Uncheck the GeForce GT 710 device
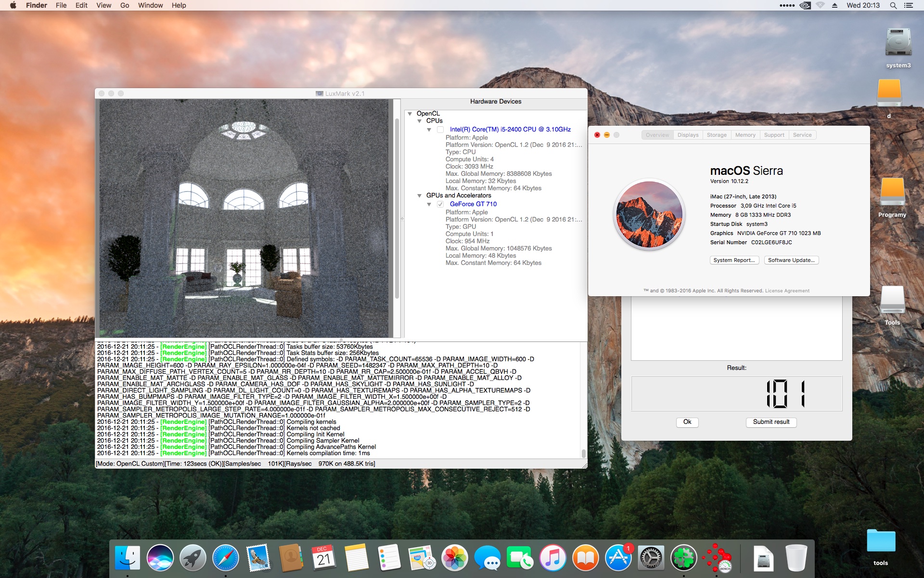 tap(440, 204)
